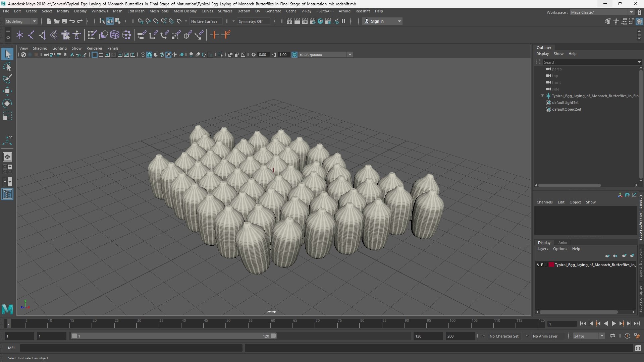Select defaultLightSet in the Outliner
This screenshot has width=644, height=362.
coord(565,103)
